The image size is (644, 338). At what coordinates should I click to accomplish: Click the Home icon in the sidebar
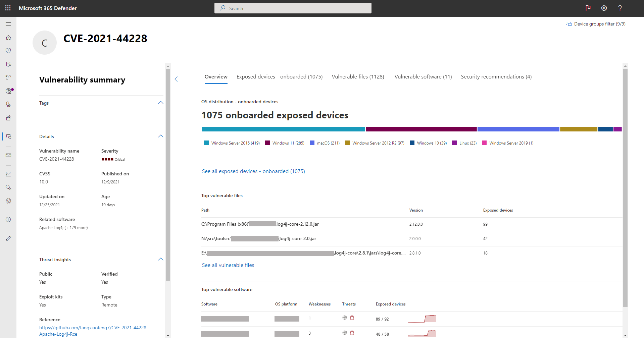8,38
